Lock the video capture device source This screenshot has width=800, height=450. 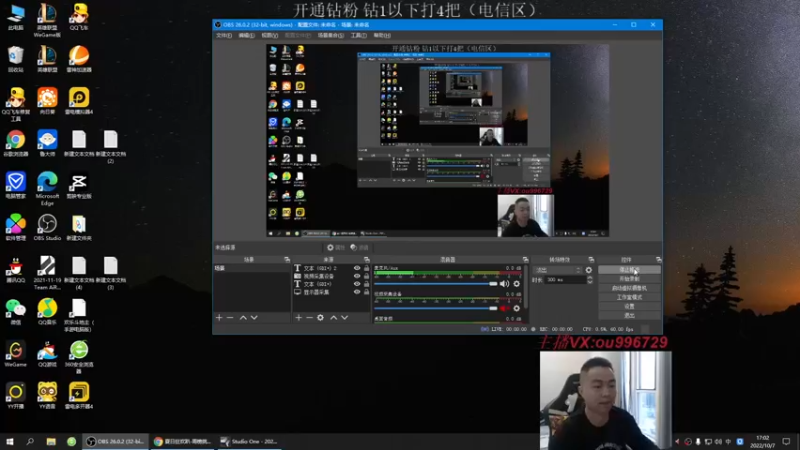pos(366,276)
